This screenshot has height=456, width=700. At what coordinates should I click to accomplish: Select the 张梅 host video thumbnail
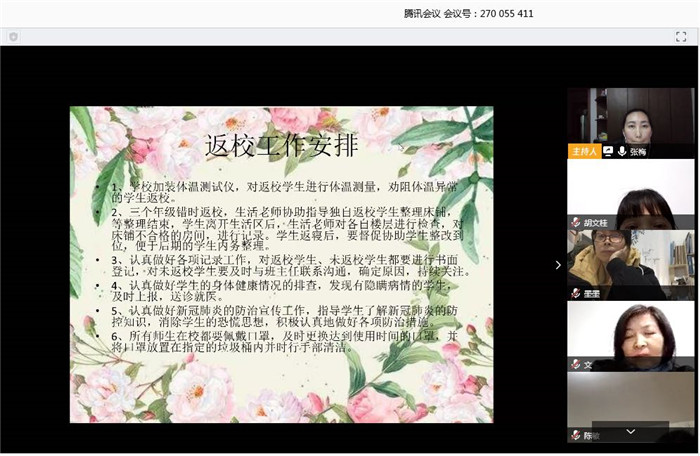[x=630, y=123]
